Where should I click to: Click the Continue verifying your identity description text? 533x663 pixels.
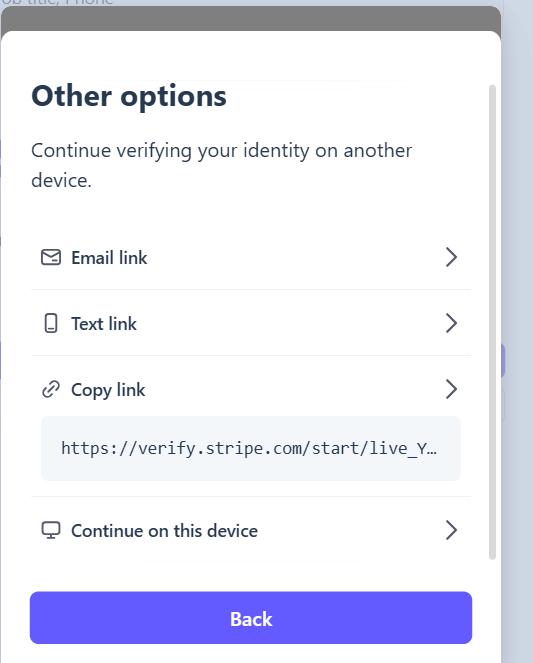[221, 165]
